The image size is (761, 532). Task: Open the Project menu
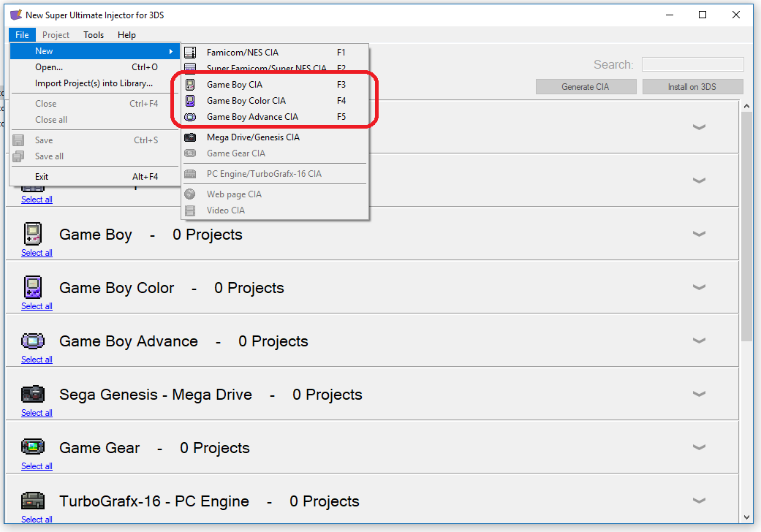(x=56, y=35)
